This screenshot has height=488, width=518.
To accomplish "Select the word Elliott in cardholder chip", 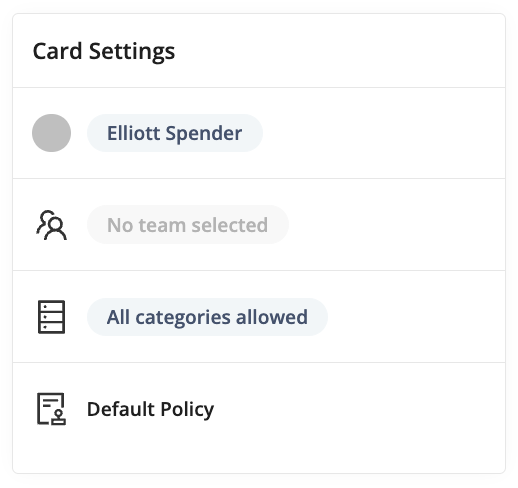I will coord(133,133).
